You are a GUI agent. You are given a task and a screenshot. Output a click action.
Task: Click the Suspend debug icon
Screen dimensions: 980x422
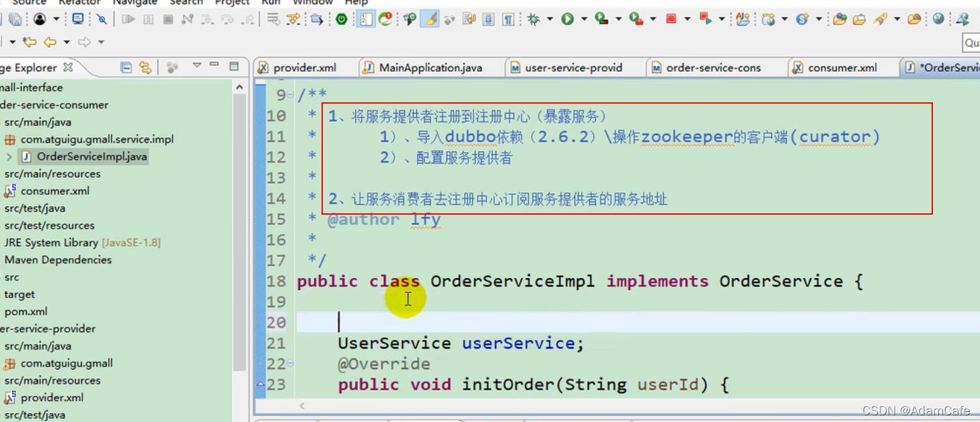(148, 20)
